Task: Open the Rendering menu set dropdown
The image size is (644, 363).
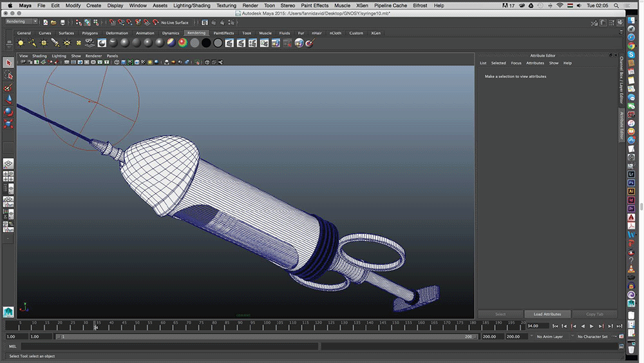Action: [x=21, y=21]
